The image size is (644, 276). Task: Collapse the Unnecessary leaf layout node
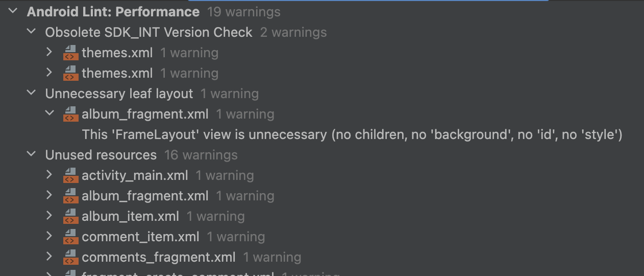click(32, 93)
